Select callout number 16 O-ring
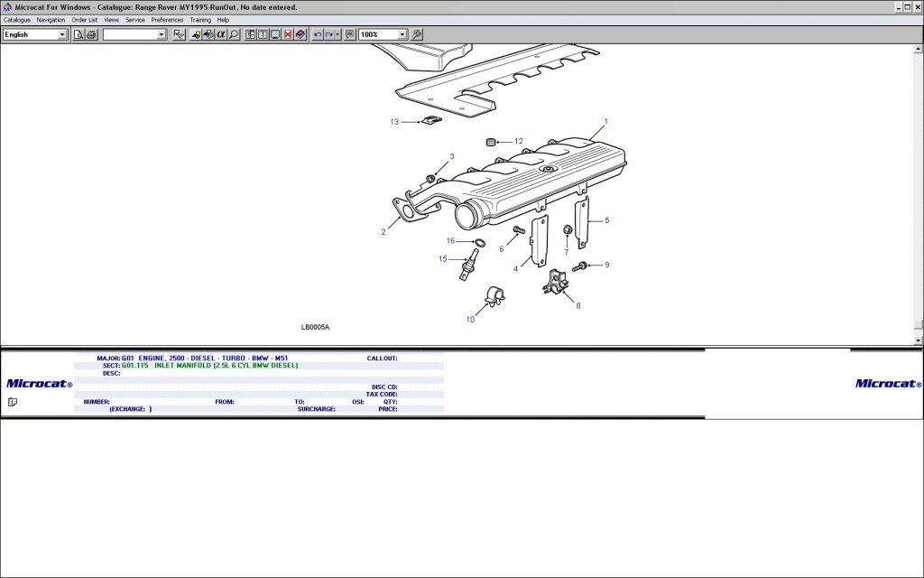The height and width of the screenshot is (578, 924). click(451, 240)
